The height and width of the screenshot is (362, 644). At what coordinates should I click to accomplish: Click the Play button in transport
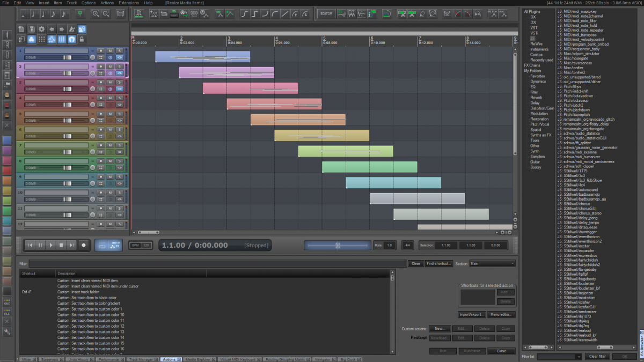[51, 245]
